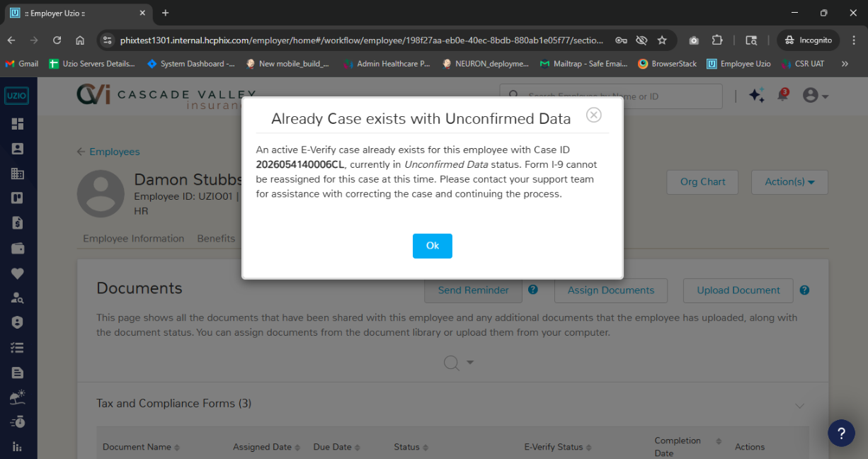Screen dimensions: 868x459
Task: Expand the Action(s) dropdown
Action: coord(789,182)
